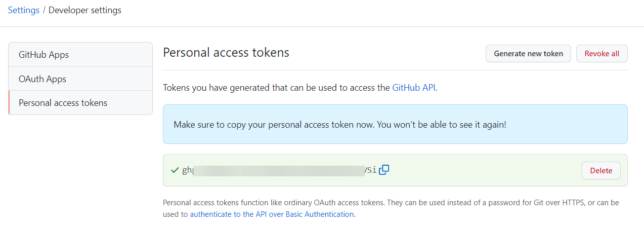Click the breadcrumb slash separator
Screen dimensions: 644x227
coord(44,10)
